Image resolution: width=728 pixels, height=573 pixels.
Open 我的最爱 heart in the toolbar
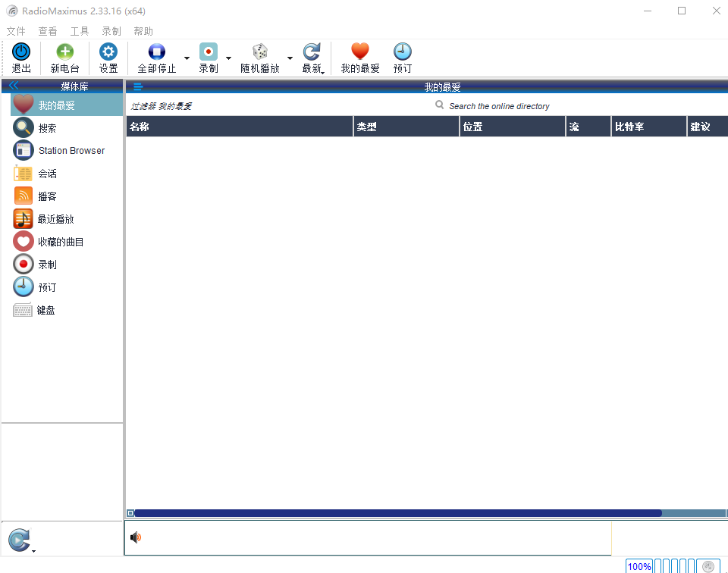tap(359, 58)
